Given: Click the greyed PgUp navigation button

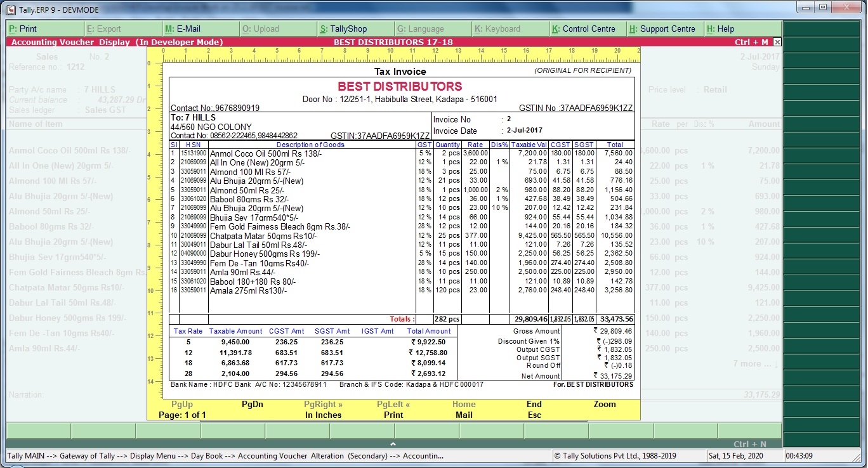Looking at the screenshot, I should coord(182,405).
